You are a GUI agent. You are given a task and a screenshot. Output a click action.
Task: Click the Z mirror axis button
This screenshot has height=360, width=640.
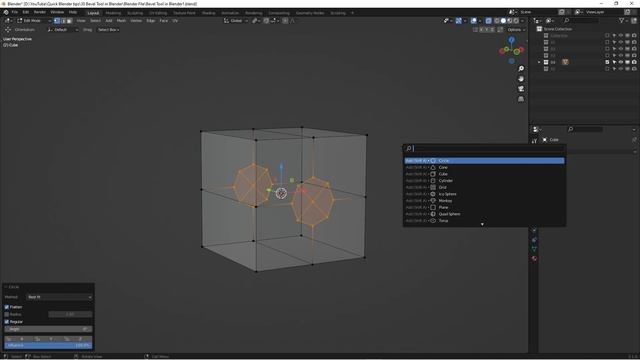tap(492, 30)
